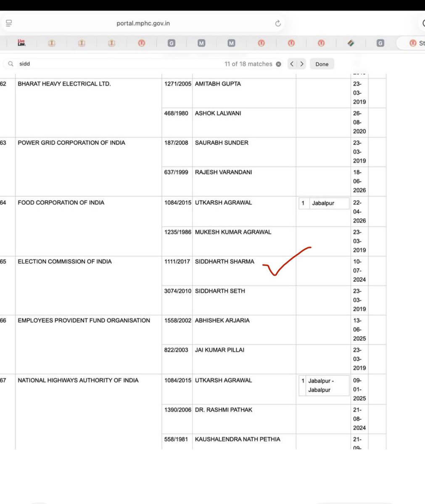Image resolution: width=425 pixels, height=504 pixels.
Task: Click date '18-06-2026' for Rajesh Varandani
Action: tap(359, 181)
